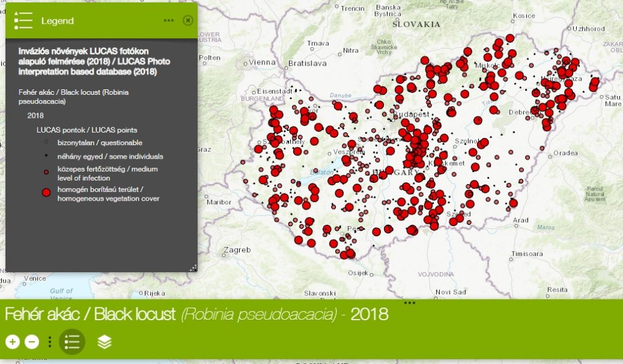Screen dimensions: 623x364
Task: Select the 2018 legend entry
Action: [35, 115]
